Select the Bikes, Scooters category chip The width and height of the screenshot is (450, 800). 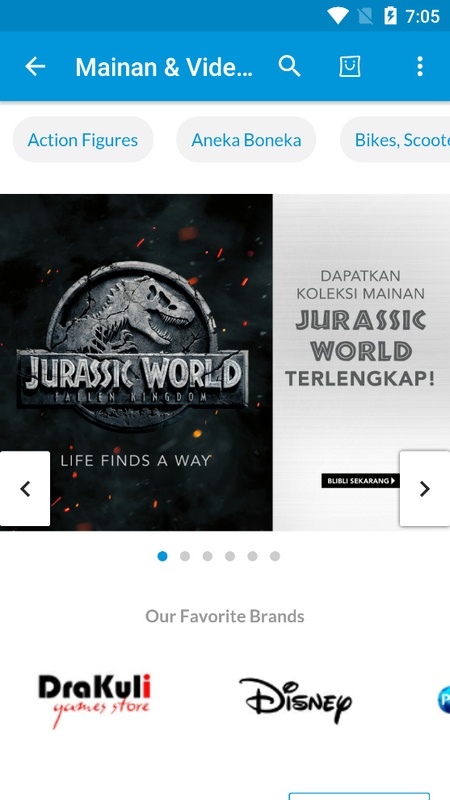(x=395, y=140)
